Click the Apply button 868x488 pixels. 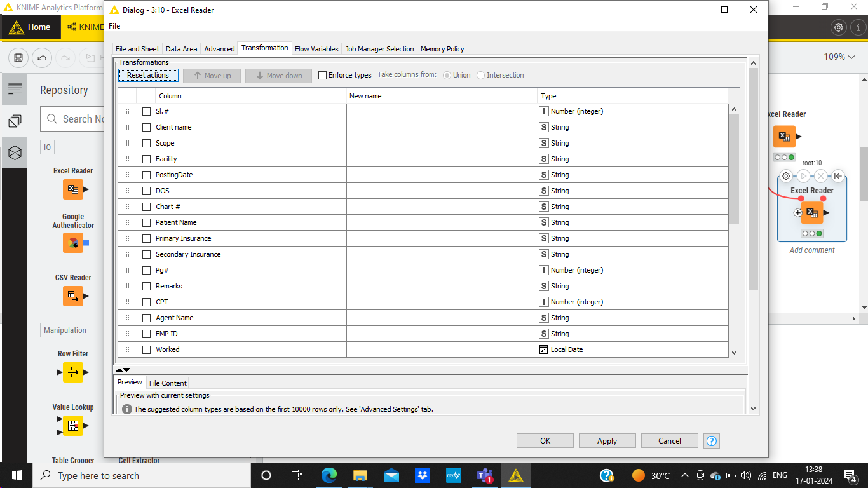point(607,441)
